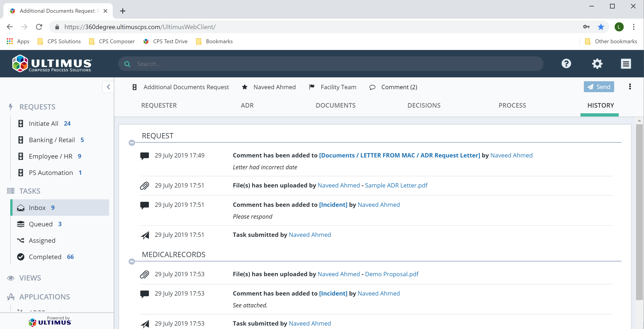Click the history panel vertical scrollbar

(x=639, y=212)
